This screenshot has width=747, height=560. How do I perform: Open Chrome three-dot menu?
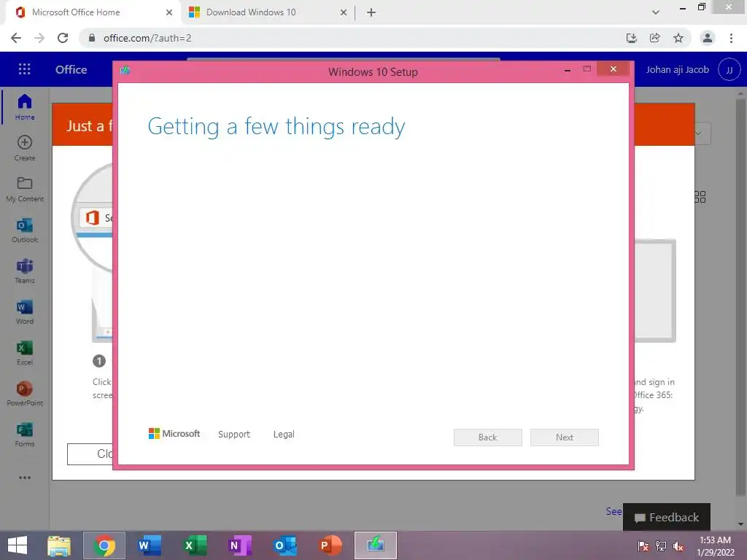click(731, 38)
